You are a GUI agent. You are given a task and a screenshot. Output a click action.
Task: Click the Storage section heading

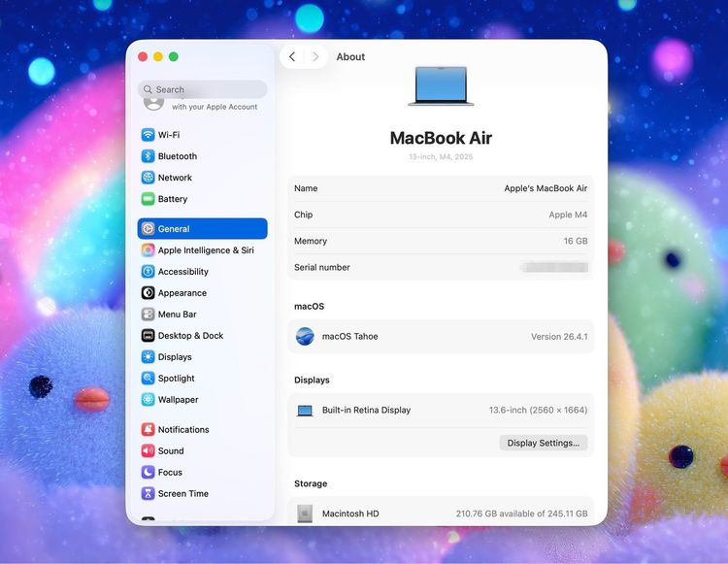pyautogui.click(x=311, y=483)
